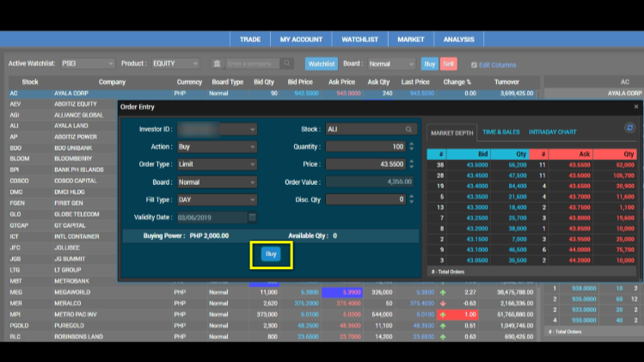Submit the order with the Buy button
Viewport: 644px width, 362px height.
(271, 255)
